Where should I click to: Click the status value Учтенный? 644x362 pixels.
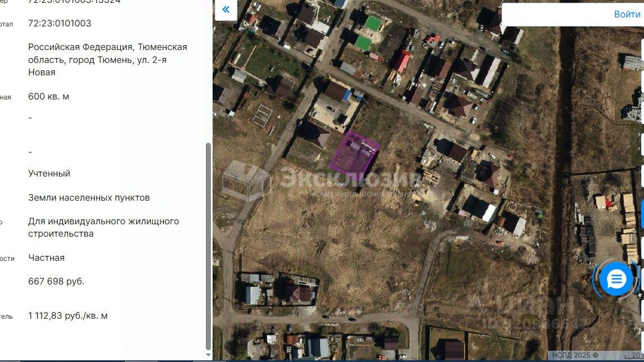click(x=49, y=174)
